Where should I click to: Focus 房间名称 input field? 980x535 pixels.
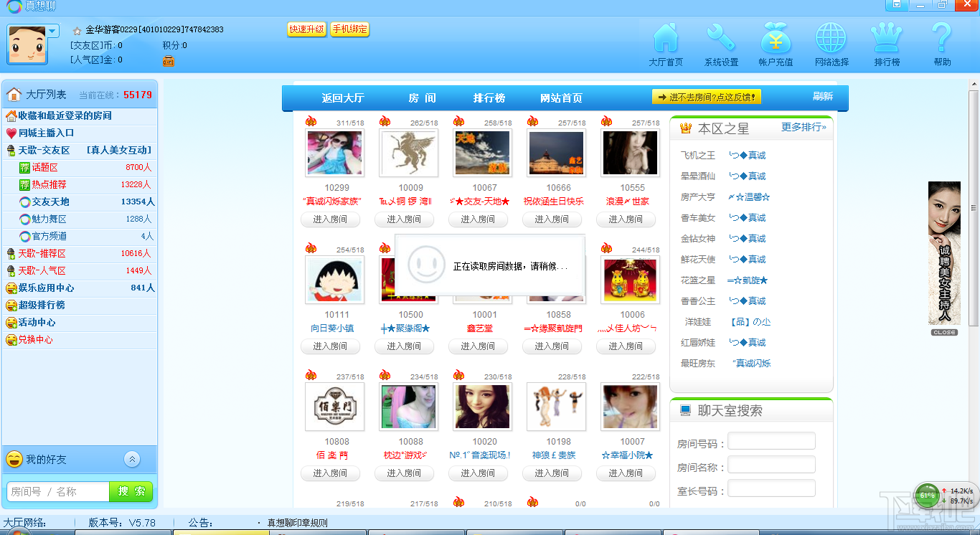[771, 465]
